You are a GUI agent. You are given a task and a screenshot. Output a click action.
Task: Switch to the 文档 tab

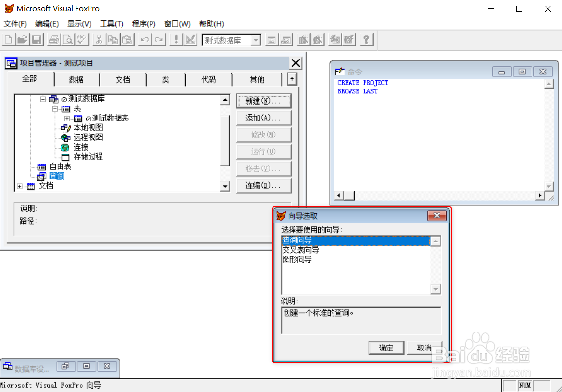coord(122,79)
